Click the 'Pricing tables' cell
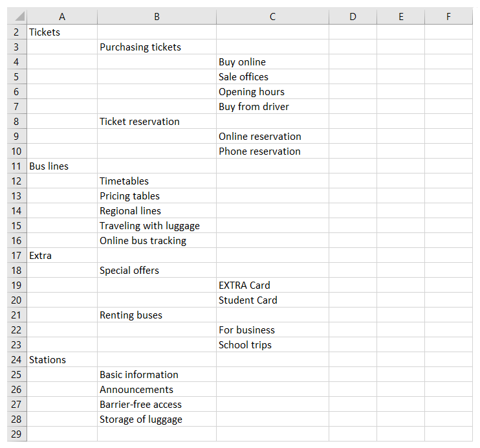This screenshot has width=480, height=448. tap(157, 196)
